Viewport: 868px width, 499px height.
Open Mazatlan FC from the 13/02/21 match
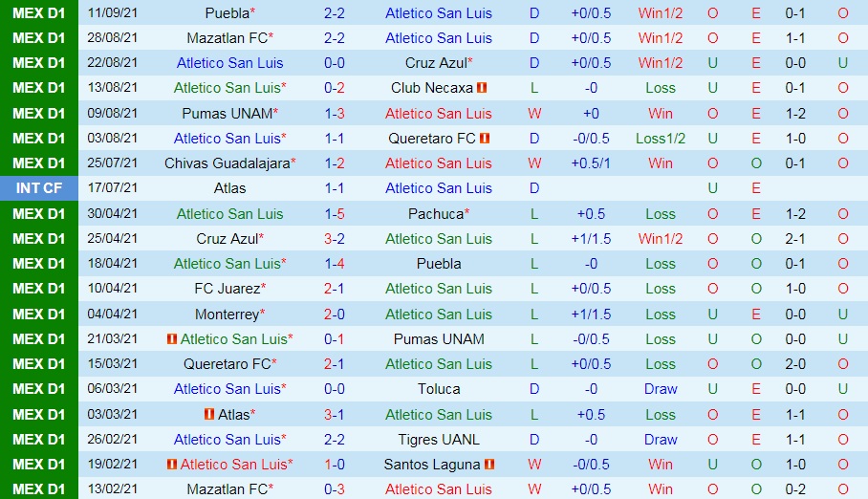tap(228, 490)
